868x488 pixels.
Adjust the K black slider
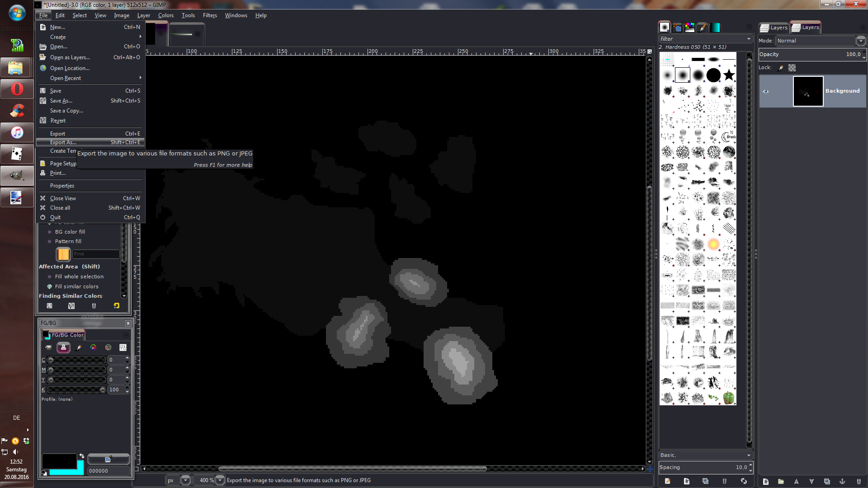click(76, 390)
